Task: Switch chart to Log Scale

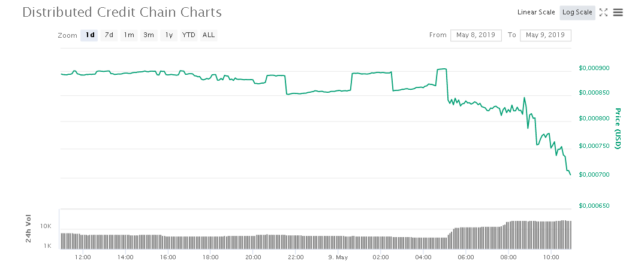Action: tap(577, 13)
